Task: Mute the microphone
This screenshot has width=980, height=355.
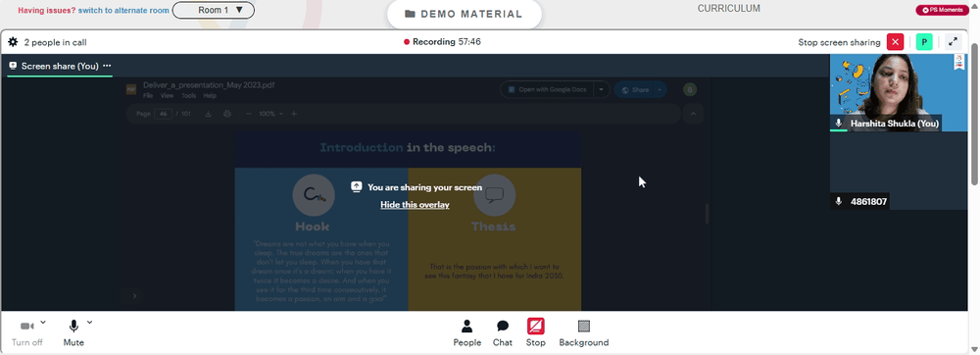Action: coord(73,333)
